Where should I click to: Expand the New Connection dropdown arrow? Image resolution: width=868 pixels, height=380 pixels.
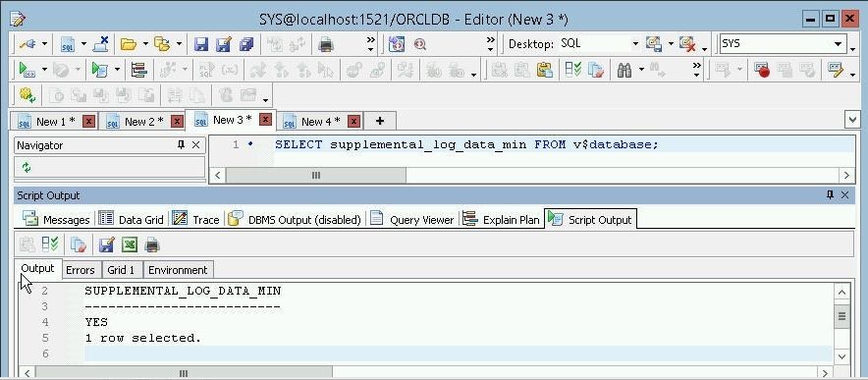pyautogui.click(x=45, y=44)
